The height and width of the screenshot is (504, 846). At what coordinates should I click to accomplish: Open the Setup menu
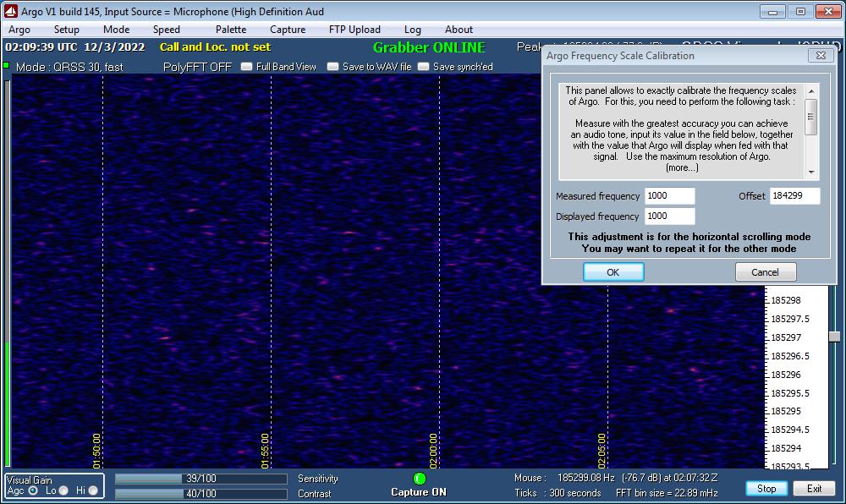[x=66, y=30]
